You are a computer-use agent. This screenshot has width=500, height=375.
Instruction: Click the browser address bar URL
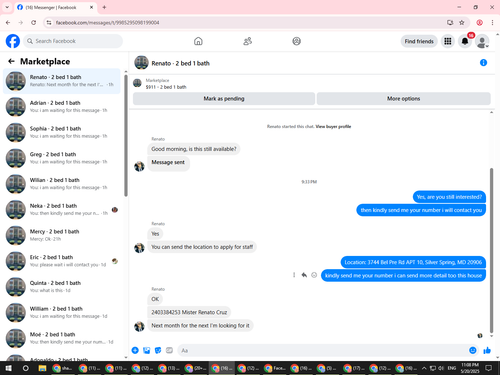107,23
